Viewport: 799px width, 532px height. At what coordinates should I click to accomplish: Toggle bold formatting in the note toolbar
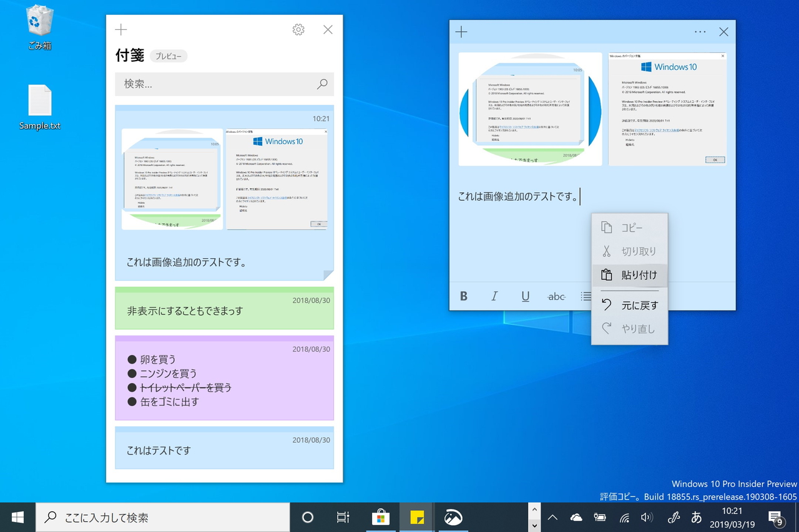coord(464,296)
